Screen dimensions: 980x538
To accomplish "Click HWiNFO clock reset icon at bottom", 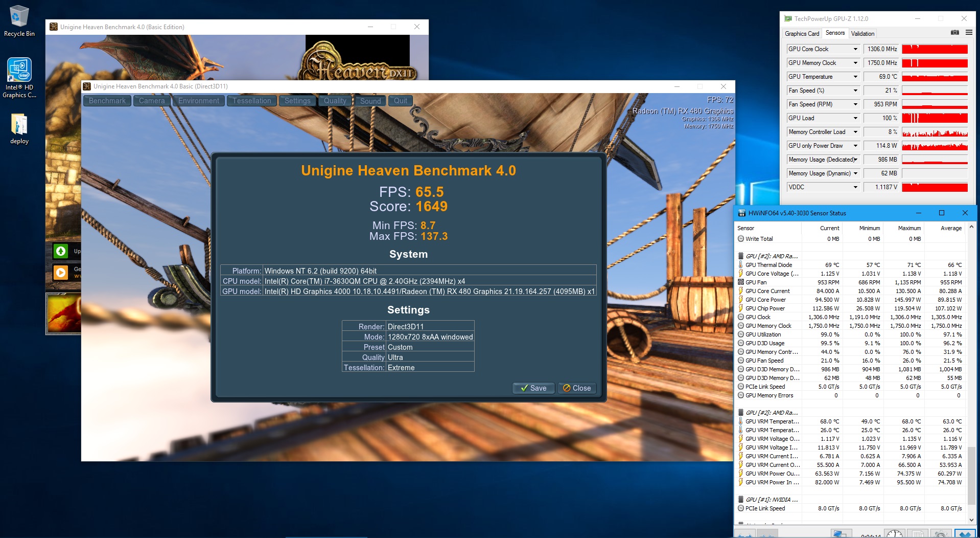I will coord(894,533).
